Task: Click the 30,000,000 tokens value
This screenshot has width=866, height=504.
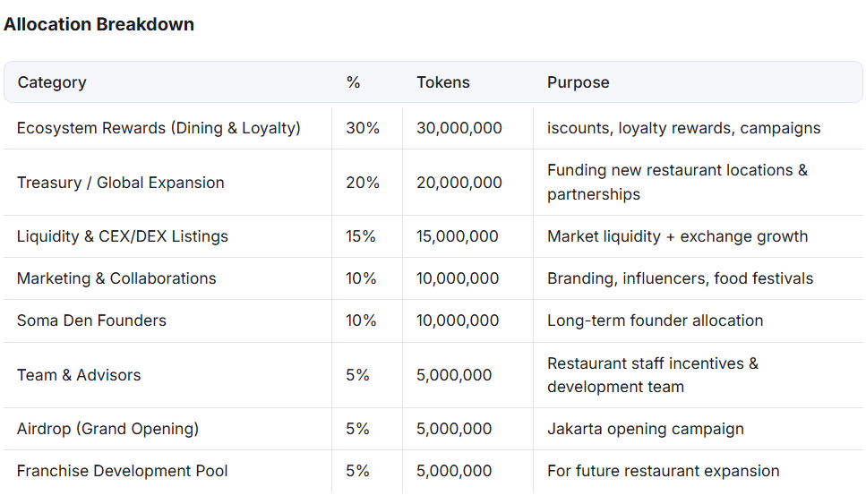Action: pos(459,128)
